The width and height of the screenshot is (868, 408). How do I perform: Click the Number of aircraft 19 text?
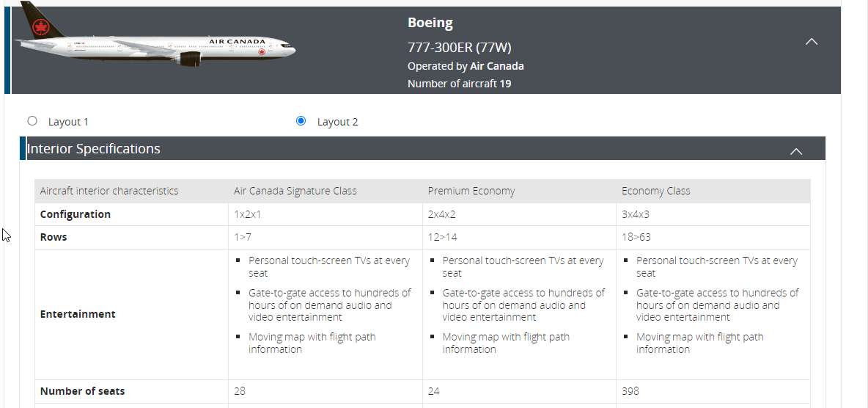coord(459,84)
